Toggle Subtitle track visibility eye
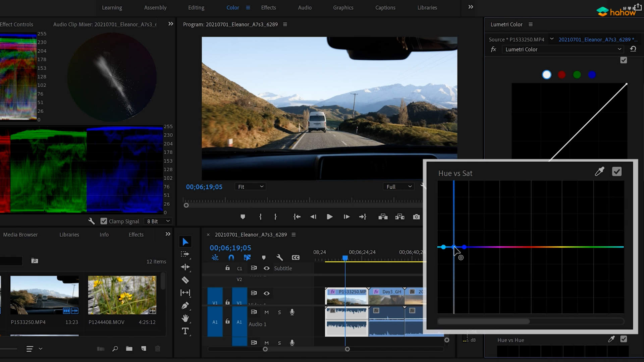Image resolution: width=644 pixels, height=362 pixels. point(267,268)
